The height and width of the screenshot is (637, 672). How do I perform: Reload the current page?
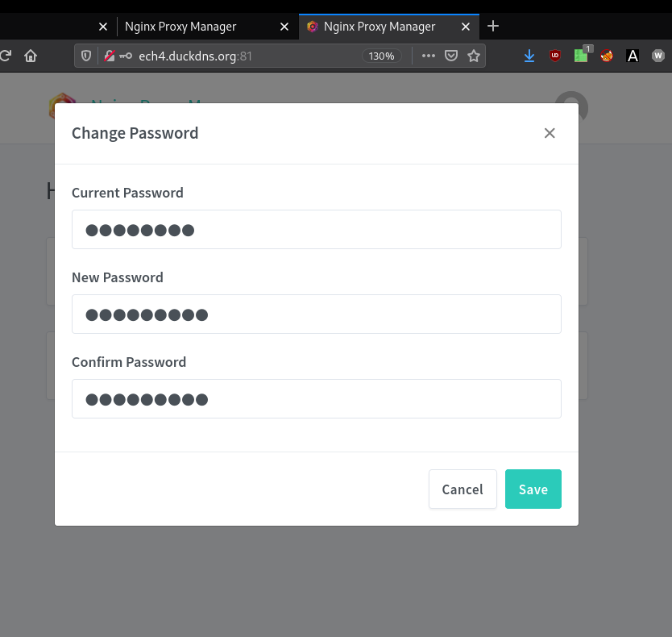6,56
